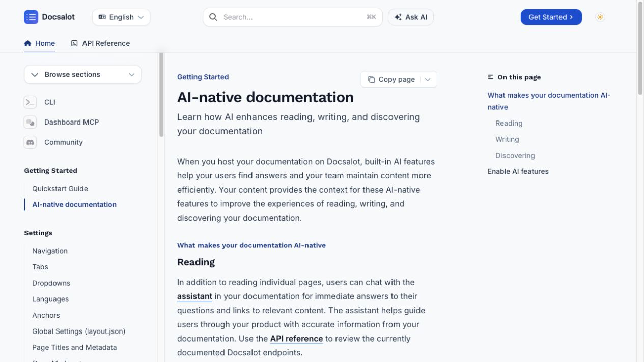Click the Home tab house icon
The image size is (644, 362).
[x=28, y=43]
